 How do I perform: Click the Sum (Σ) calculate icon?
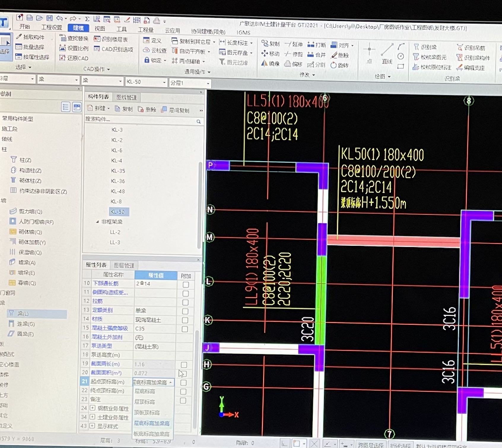[87, 19]
